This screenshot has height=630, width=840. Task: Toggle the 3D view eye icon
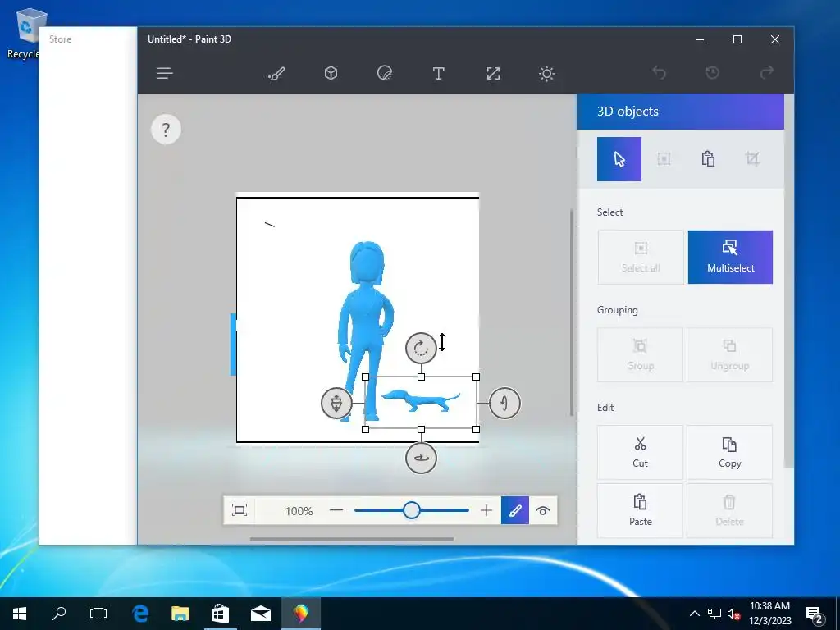(543, 510)
